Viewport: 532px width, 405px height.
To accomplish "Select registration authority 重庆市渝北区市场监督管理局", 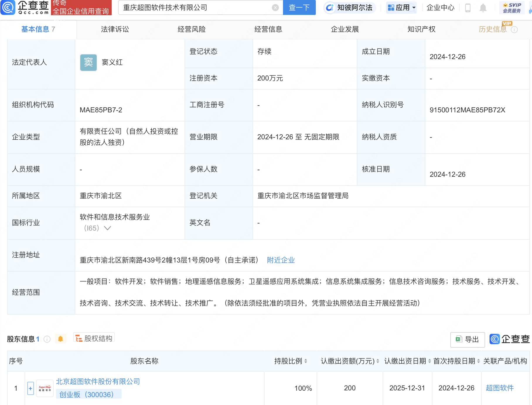I will pos(303,196).
